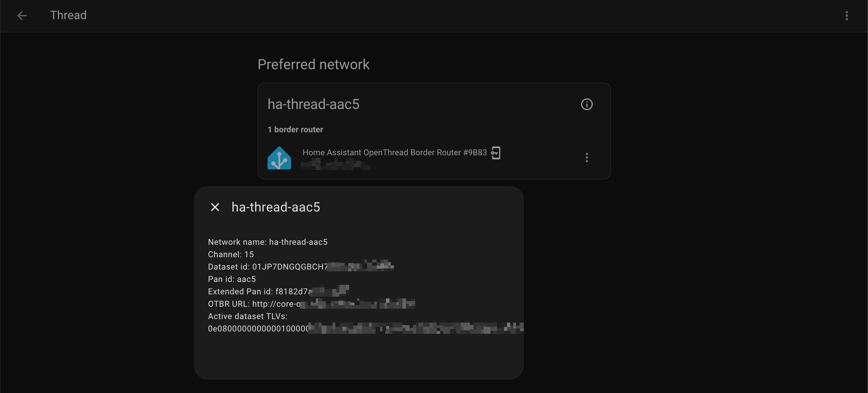Click the OTBR URL line
Viewport: 868px width, 393px height.
click(254, 304)
